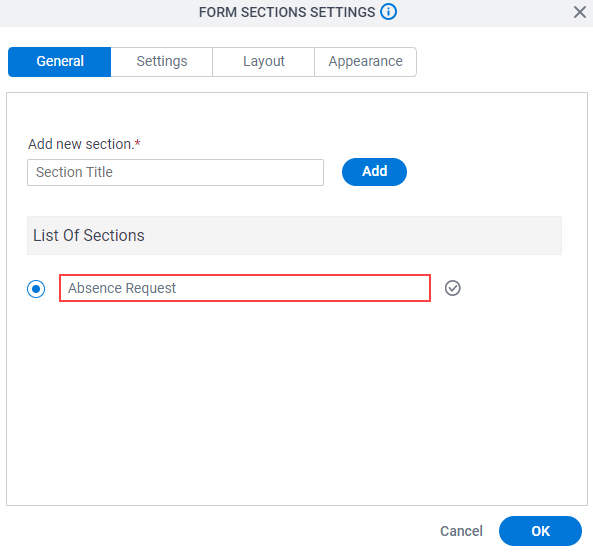
Task: Edit the Absence Request section name field
Action: 245,288
